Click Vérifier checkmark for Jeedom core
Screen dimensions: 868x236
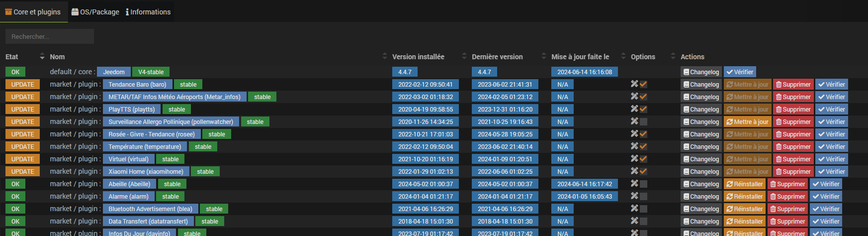pos(739,72)
